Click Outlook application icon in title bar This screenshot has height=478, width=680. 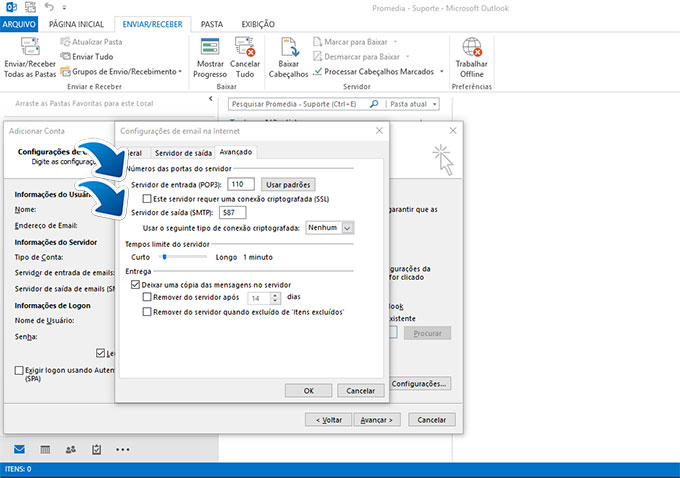(x=11, y=7)
